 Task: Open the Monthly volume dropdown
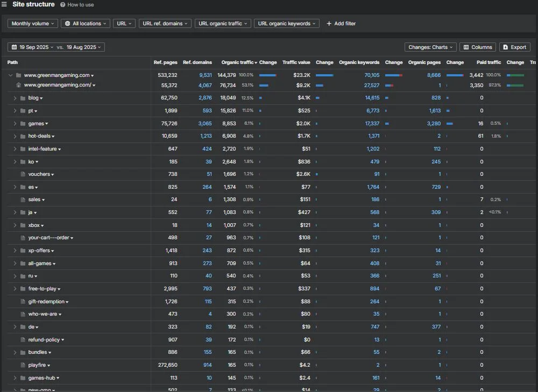pos(33,23)
